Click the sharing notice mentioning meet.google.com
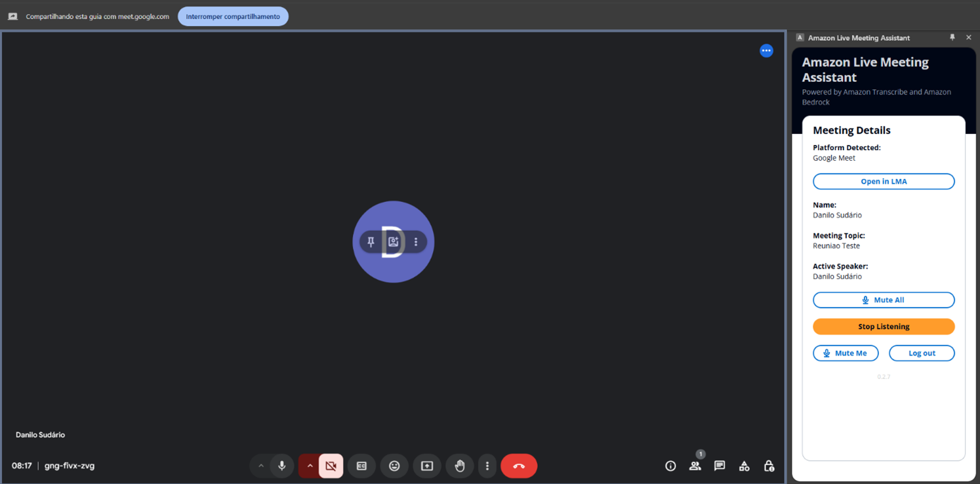980x484 pixels. (97, 16)
